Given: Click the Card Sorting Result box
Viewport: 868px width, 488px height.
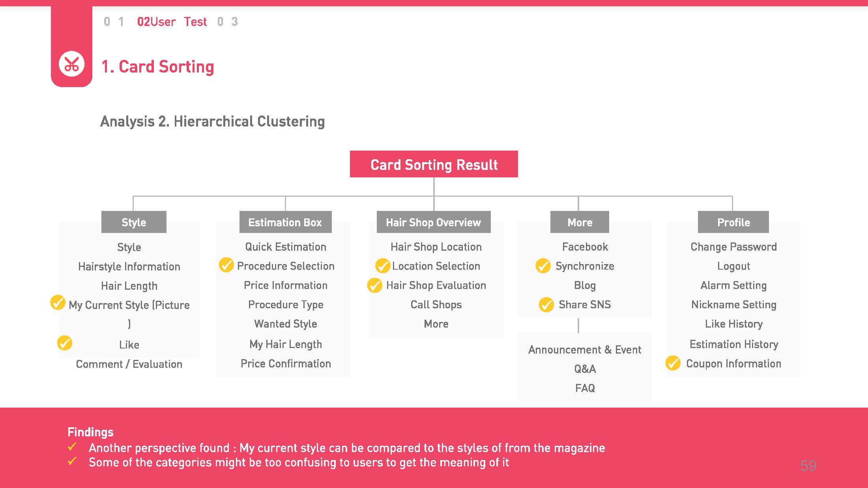Looking at the screenshot, I should [x=434, y=164].
